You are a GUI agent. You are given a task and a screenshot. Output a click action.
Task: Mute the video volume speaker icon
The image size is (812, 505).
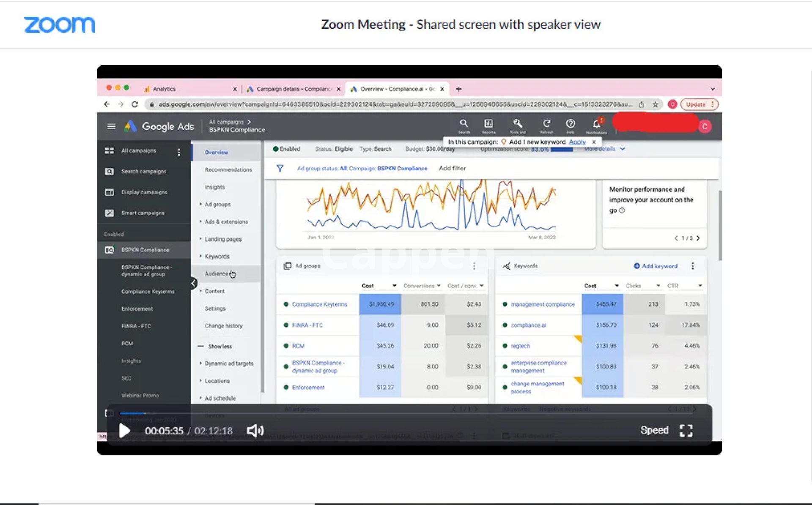pos(255,431)
